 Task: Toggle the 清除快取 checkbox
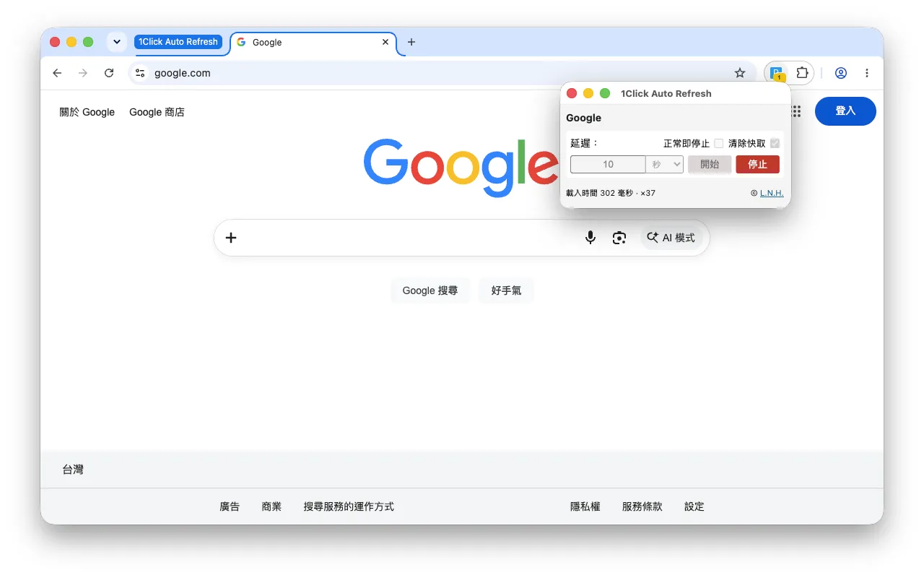(775, 143)
